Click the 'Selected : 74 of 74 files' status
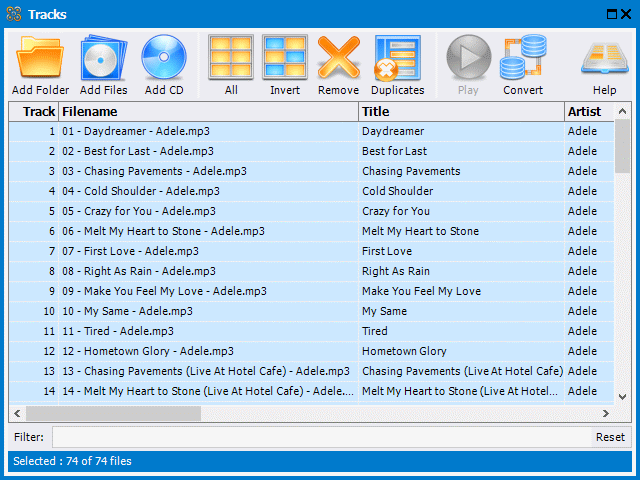This screenshot has height=480, width=640. pyautogui.click(x=72, y=461)
